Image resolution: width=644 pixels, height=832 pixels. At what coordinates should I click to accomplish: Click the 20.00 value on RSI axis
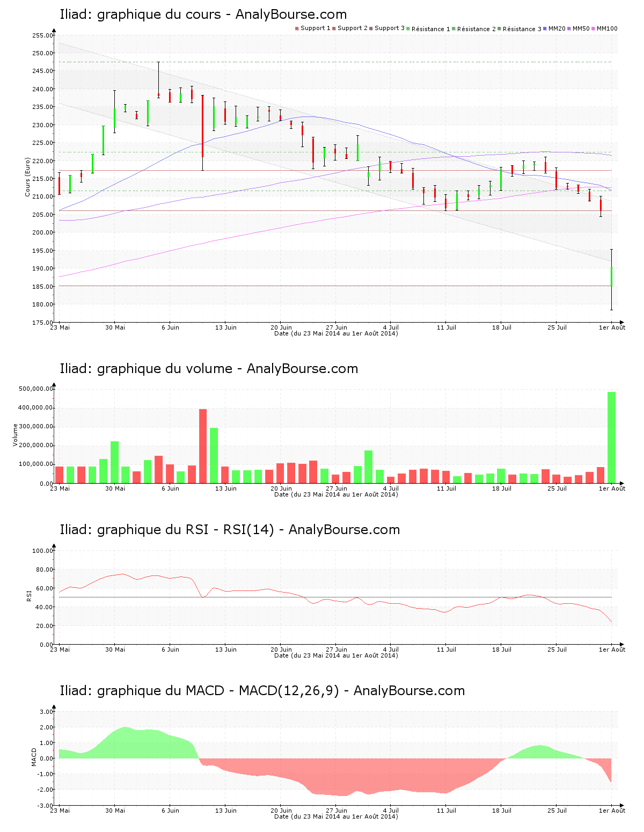point(45,626)
